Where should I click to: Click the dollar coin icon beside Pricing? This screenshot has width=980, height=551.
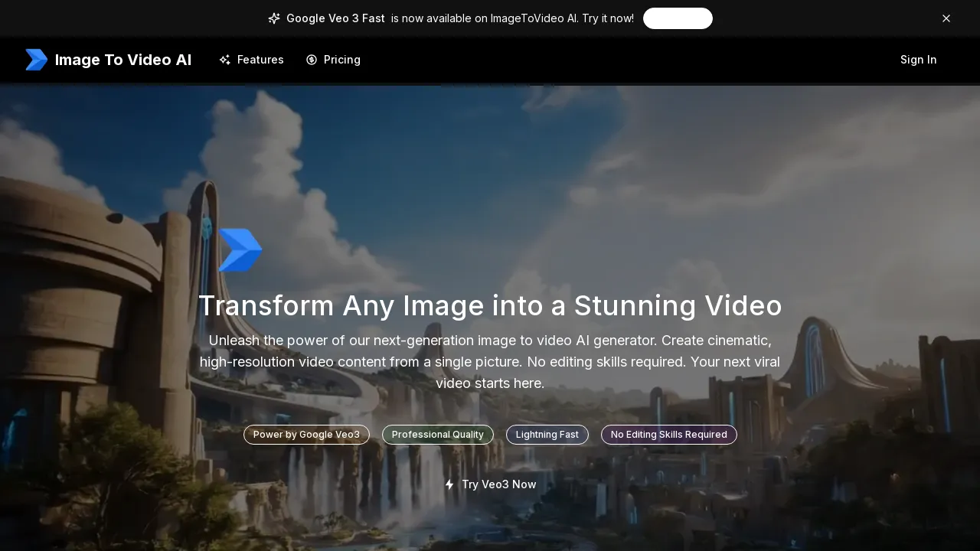pos(312,60)
